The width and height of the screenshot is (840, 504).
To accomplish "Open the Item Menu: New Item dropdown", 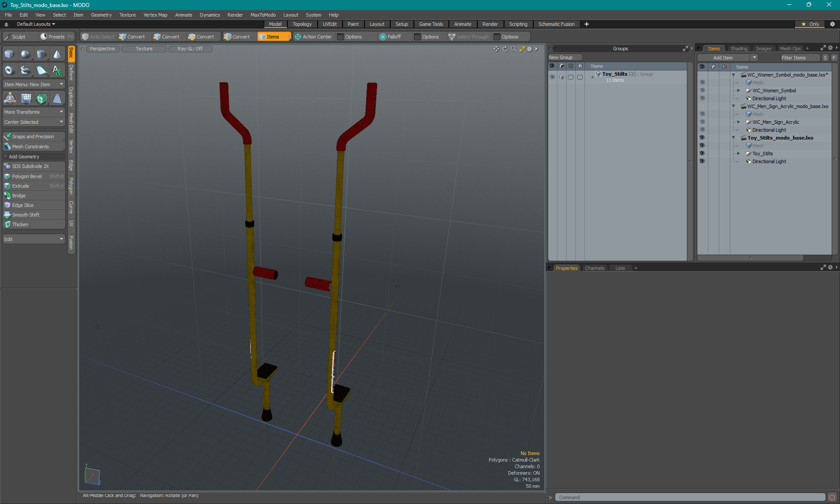I will click(34, 84).
